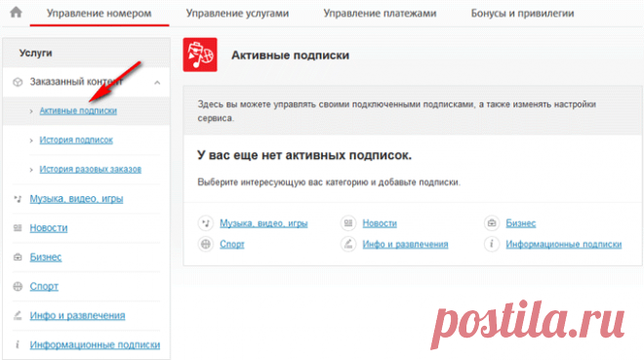Click small arrow beside История разовых заказов
The height and width of the screenshot is (360, 644).
(31, 170)
